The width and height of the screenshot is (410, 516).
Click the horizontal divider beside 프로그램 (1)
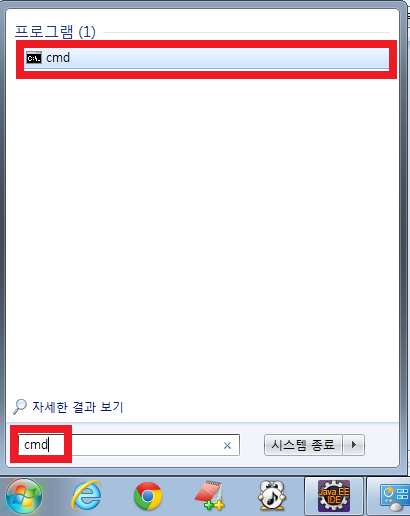[246, 32]
